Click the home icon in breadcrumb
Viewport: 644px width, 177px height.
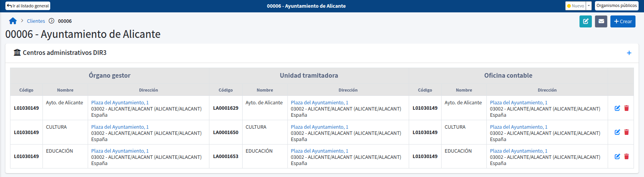[x=13, y=21]
